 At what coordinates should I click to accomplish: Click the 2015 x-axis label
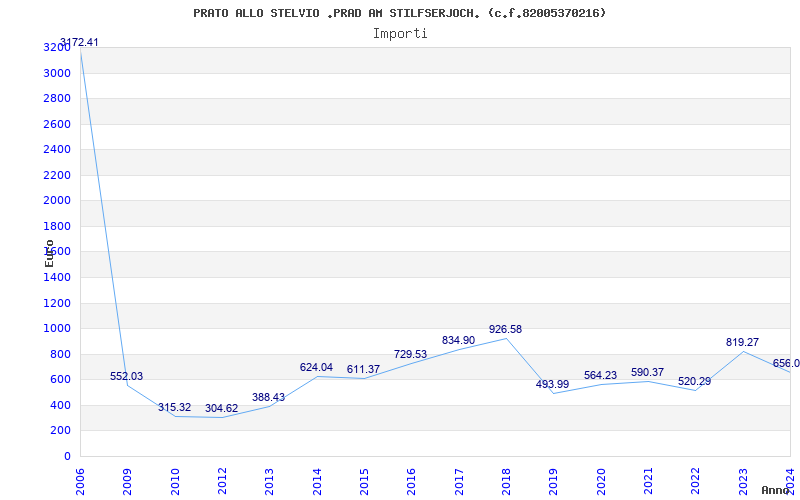(x=364, y=482)
